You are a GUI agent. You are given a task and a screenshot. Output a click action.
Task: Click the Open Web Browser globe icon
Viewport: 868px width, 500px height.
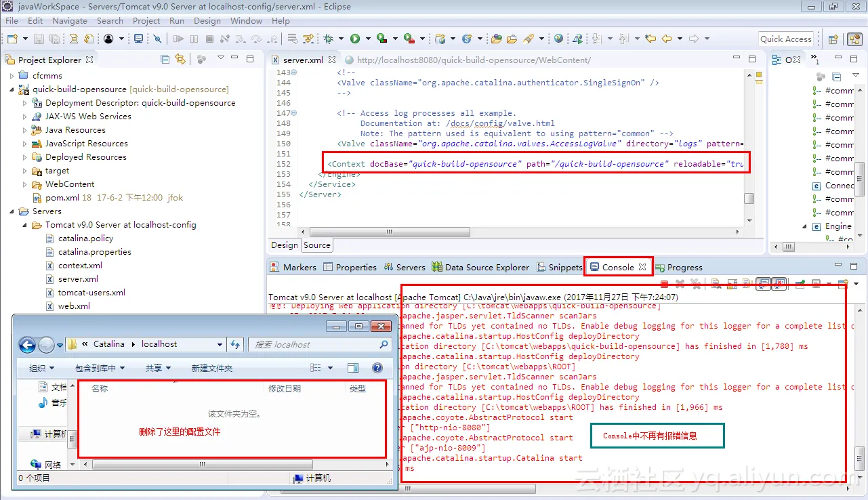tap(558, 39)
